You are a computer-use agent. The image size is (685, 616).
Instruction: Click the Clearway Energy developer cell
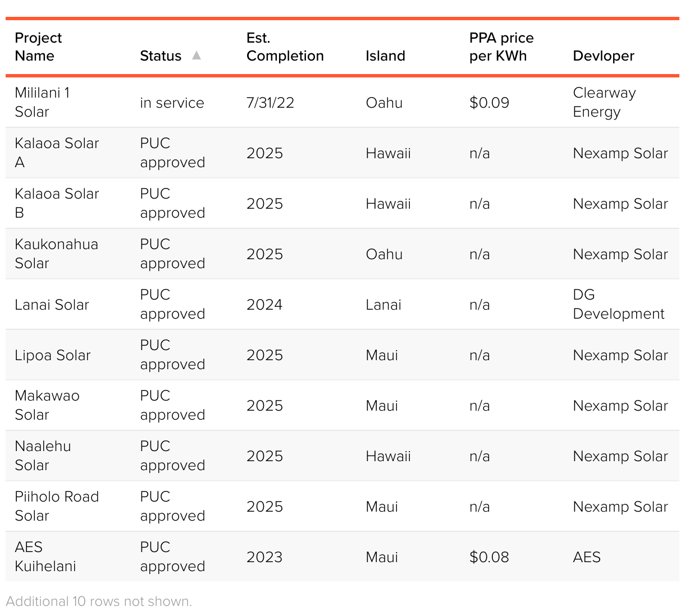coord(604,102)
